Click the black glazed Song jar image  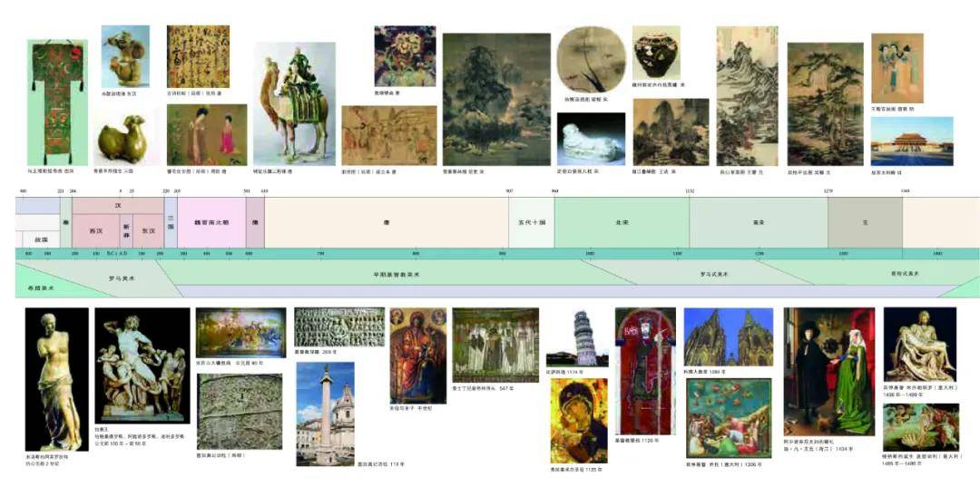pyautogui.click(x=656, y=53)
